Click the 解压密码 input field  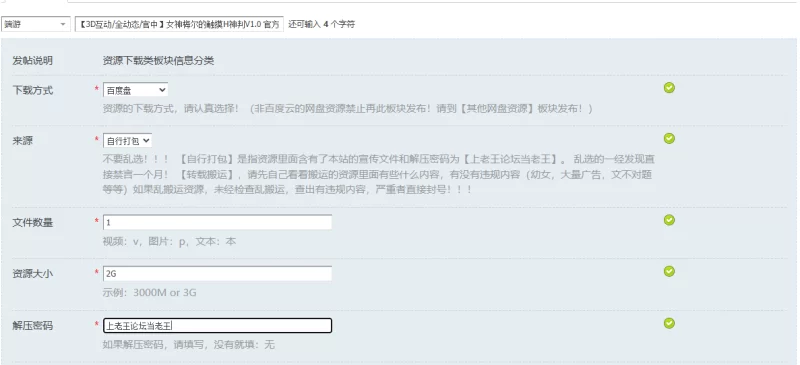[217, 325]
